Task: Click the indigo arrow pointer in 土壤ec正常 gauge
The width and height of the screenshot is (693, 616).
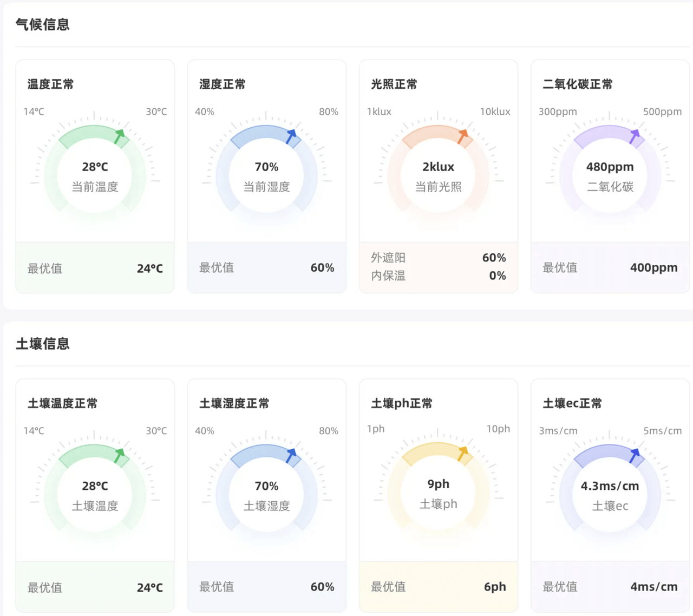Action: 634,456
